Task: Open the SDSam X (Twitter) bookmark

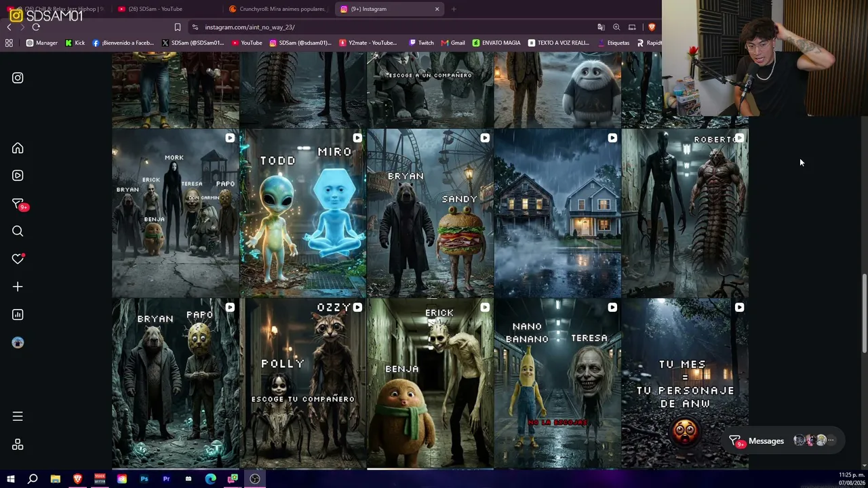Action: point(193,43)
